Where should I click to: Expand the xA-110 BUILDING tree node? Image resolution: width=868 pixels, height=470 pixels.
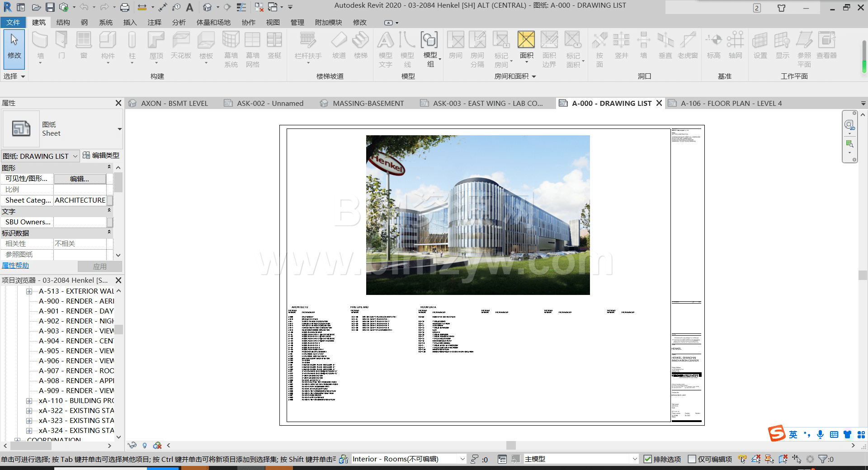pyautogui.click(x=29, y=401)
